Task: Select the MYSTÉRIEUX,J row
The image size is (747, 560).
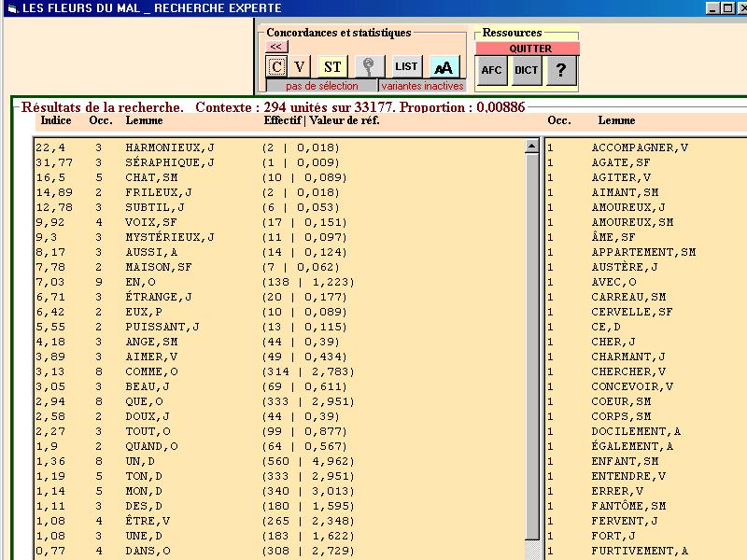Action: point(278,237)
